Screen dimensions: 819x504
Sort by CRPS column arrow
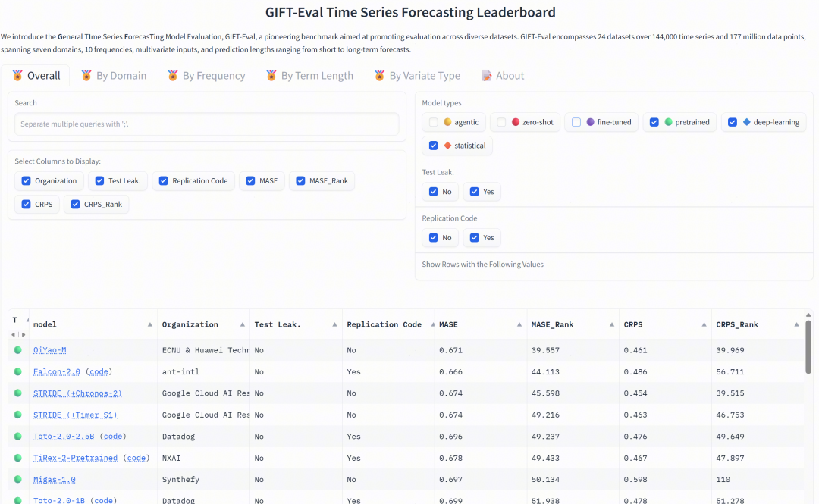click(x=704, y=324)
